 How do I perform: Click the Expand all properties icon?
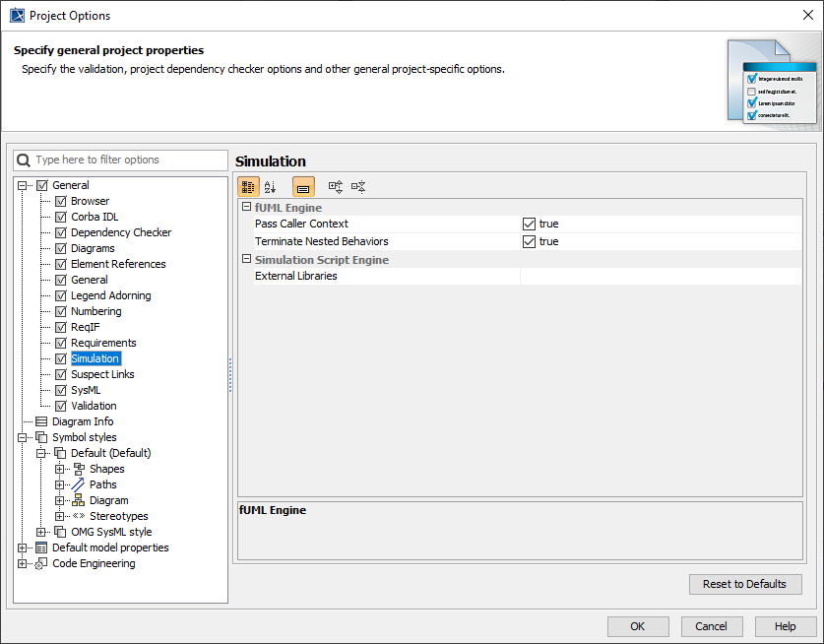coord(336,186)
